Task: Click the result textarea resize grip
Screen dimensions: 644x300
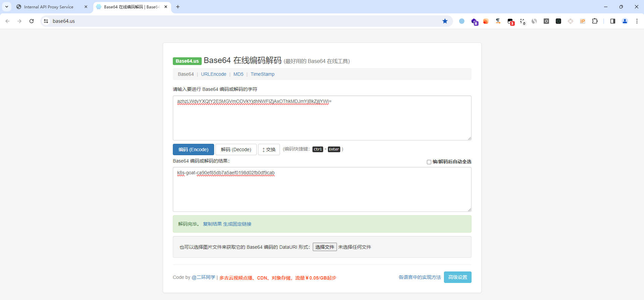Action: tap(469, 209)
